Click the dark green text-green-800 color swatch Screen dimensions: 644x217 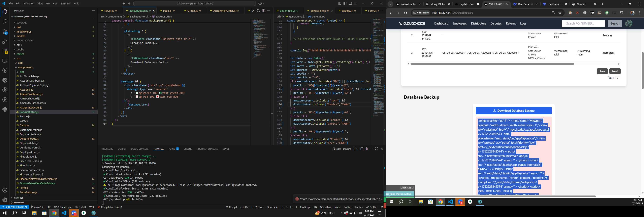pyautogui.click(x=161, y=93)
